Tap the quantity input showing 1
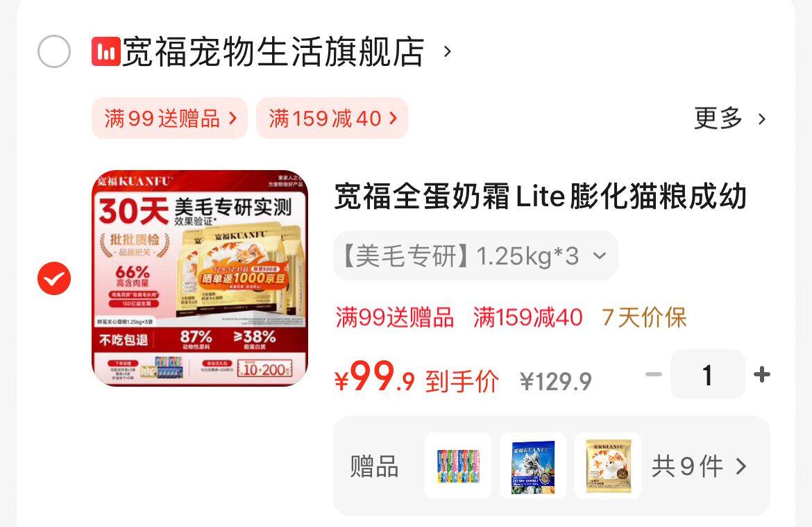Image resolution: width=812 pixels, height=527 pixels. [707, 374]
